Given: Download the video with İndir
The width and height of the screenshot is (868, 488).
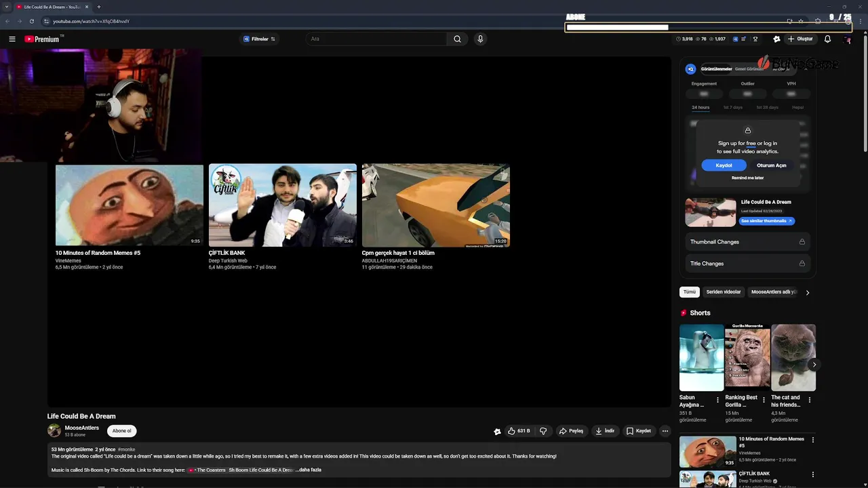Looking at the screenshot, I should (604, 431).
